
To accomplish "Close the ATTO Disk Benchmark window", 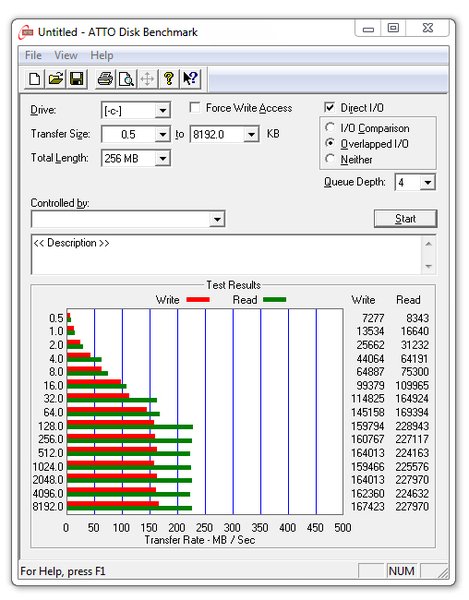I will click(x=427, y=28).
